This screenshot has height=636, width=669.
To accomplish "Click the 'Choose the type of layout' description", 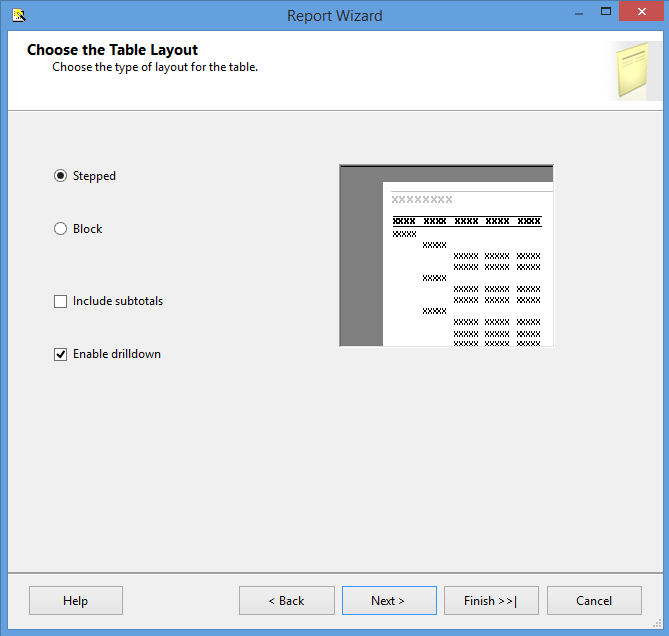I will click(x=155, y=67).
